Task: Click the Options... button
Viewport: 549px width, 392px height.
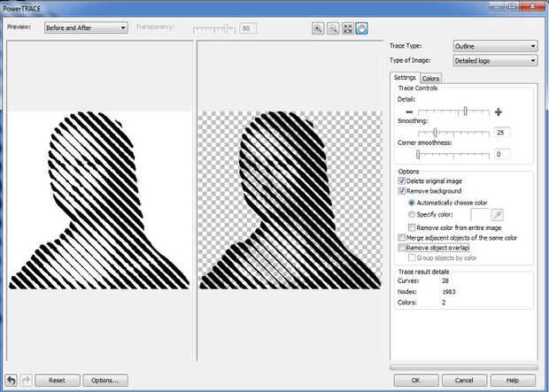Action: click(x=105, y=380)
